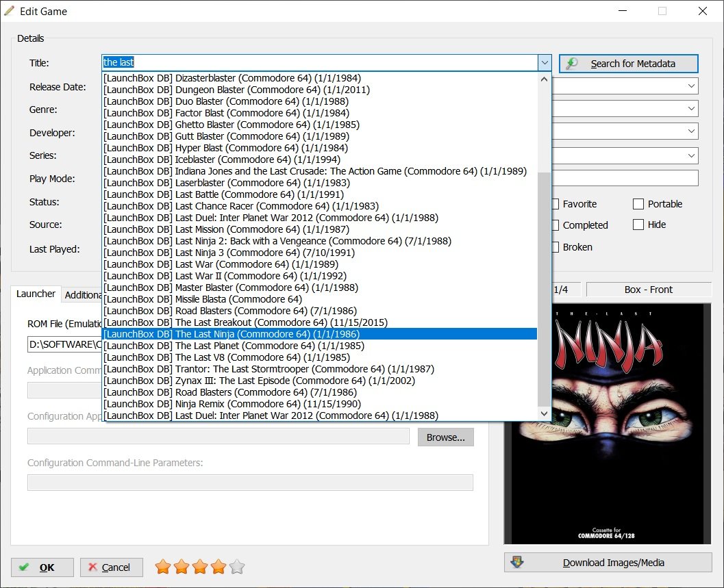Choose Ninja Remix suggestion
The height and width of the screenshot is (588, 724).
319,404
